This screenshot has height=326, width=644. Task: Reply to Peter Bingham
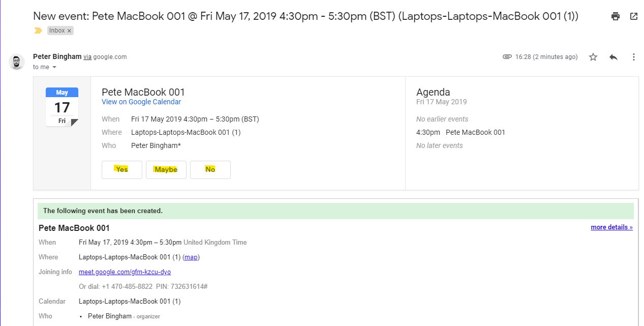click(613, 57)
